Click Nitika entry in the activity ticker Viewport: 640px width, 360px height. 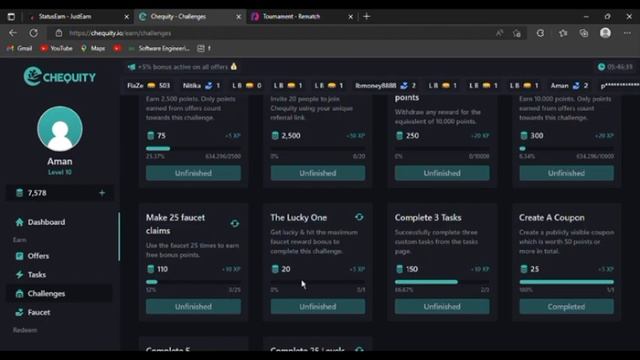[x=202, y=85]
